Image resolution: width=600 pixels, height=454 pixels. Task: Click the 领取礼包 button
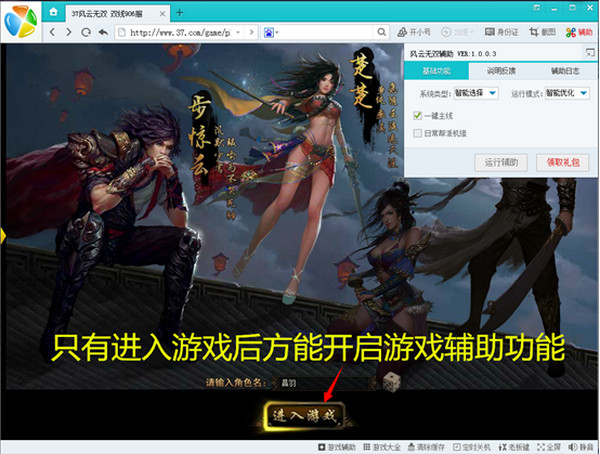(562, 163)
